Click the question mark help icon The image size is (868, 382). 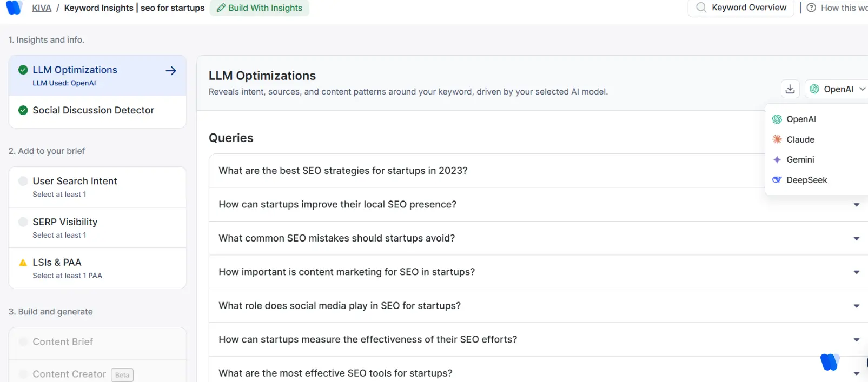811,8
